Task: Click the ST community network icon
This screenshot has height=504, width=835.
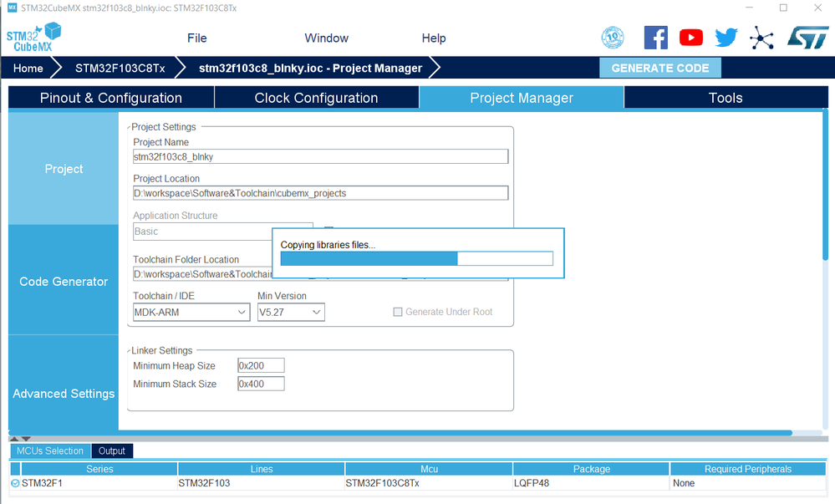Action: [x=761, y=38]
